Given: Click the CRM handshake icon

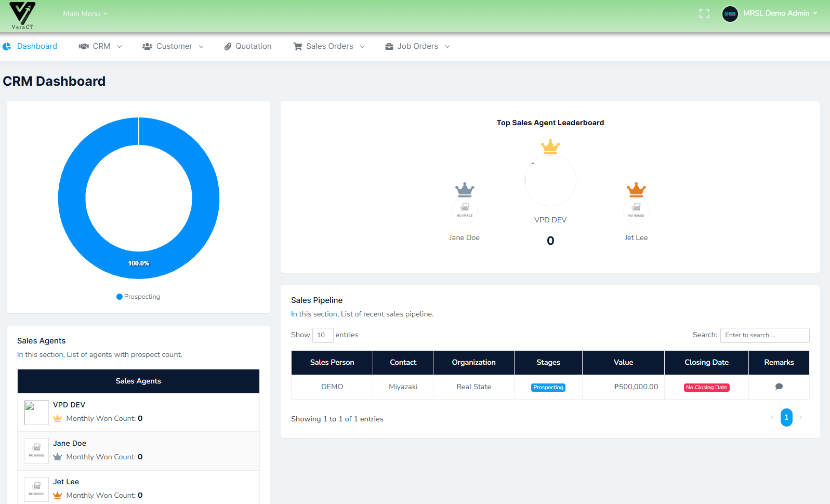Looking at the screenshot, I should pos(84,46).
